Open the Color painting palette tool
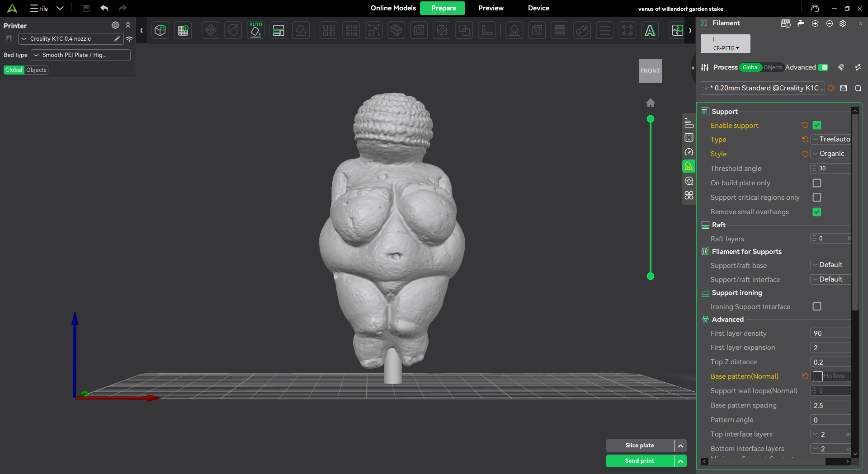 click(x=582, y=30)
